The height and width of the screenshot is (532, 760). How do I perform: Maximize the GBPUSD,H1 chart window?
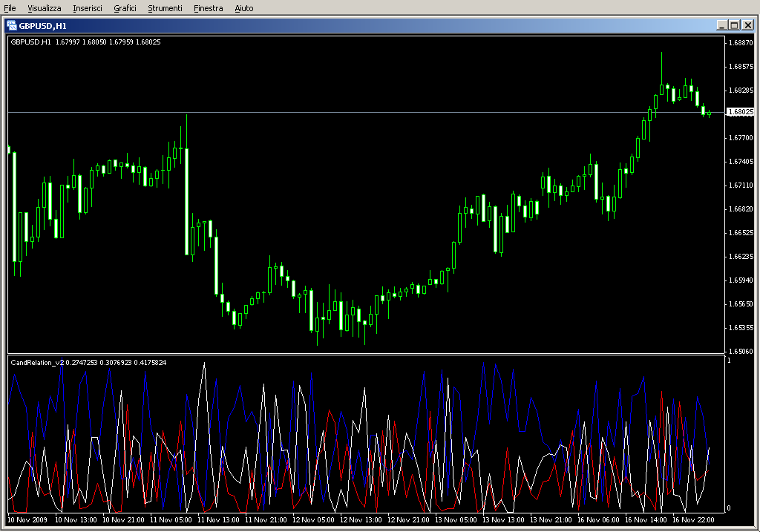[x=734, y=25]
